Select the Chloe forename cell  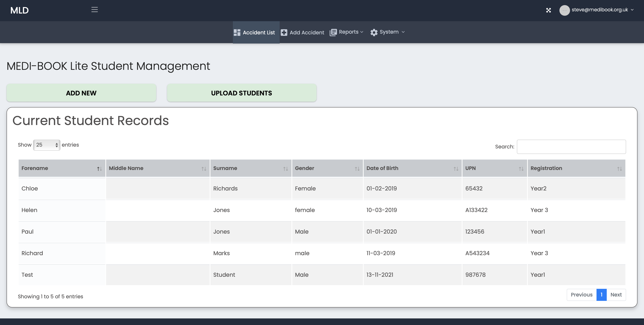62,188
